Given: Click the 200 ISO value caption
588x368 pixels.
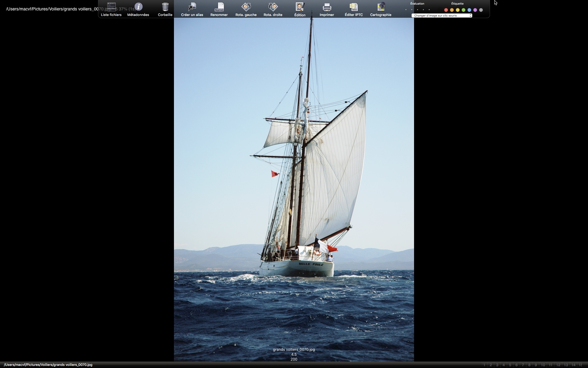Looking at the screenshot, I should coord(294,359).
